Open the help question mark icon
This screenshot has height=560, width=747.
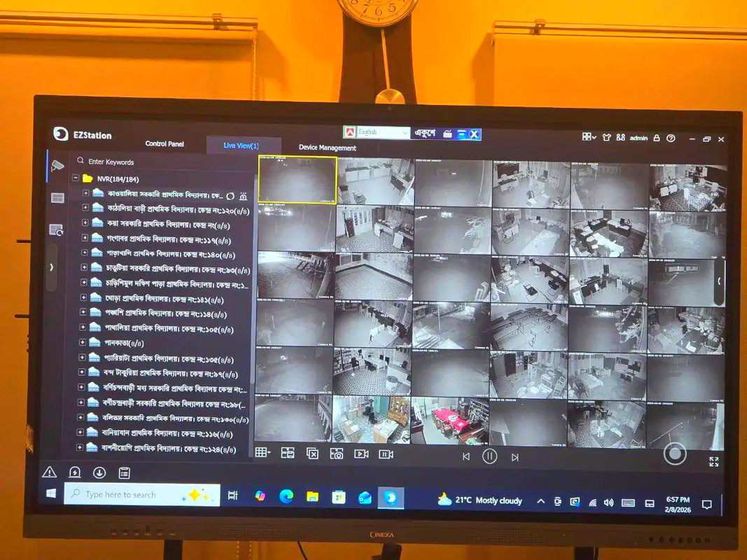click(671, 139)
